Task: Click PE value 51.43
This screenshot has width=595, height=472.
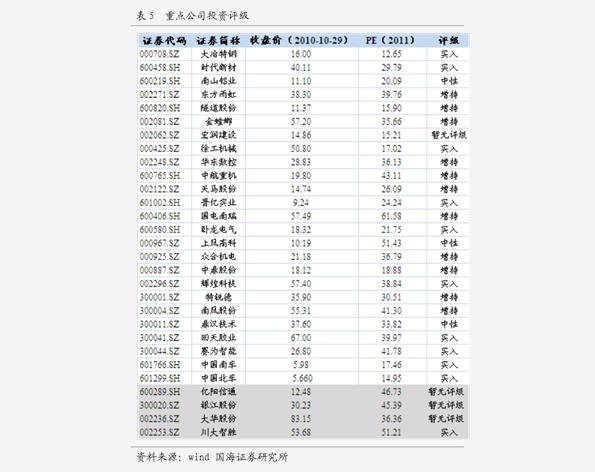Action: (x=391, y=243)
